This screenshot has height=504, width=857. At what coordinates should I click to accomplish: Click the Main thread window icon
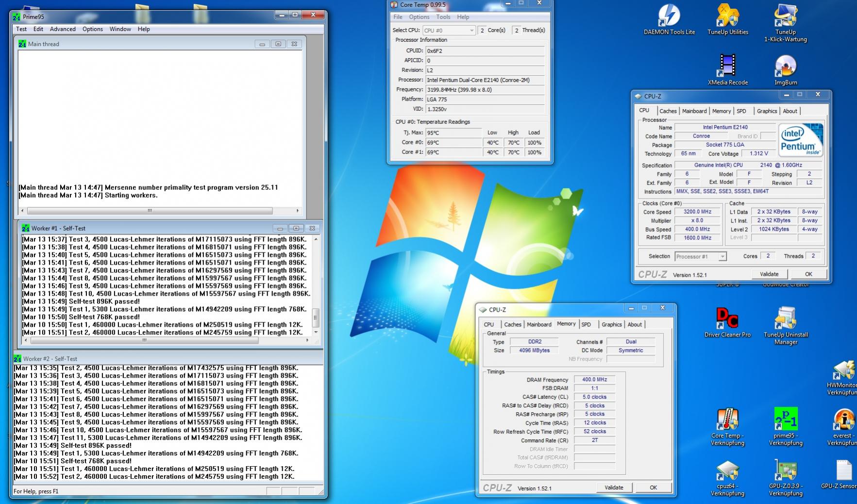point(22,44)
